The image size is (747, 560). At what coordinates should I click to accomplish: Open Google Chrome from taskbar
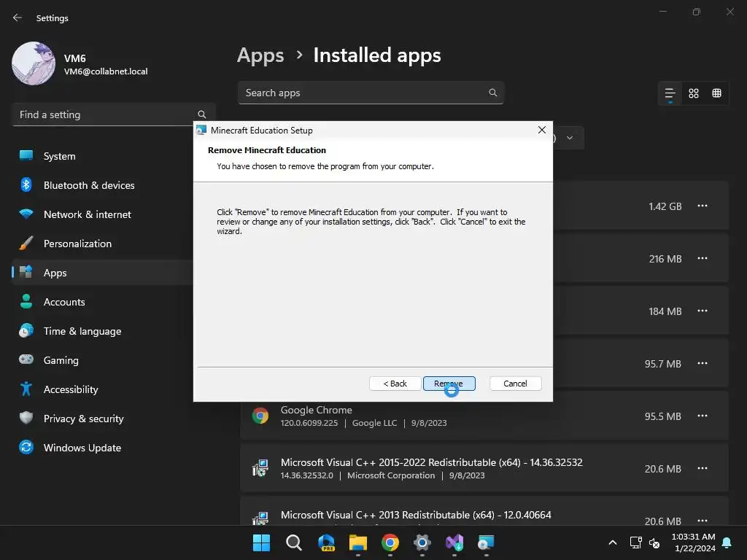(x=390, y=542)
